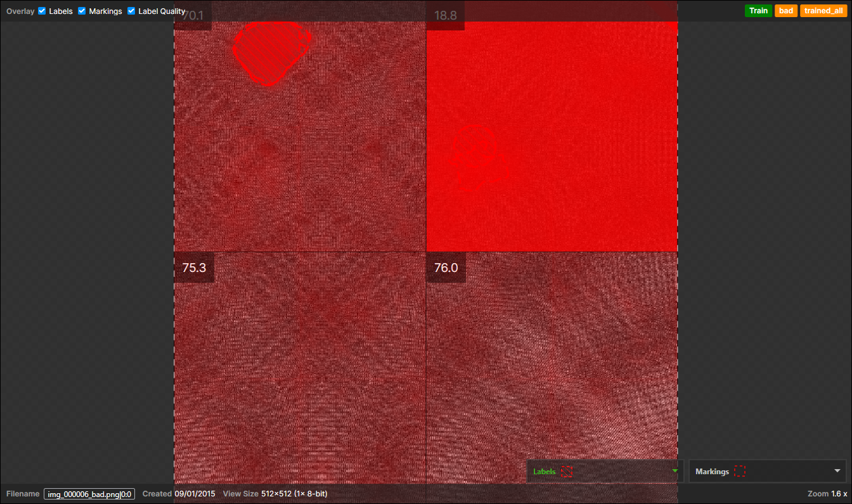Screen dimensions: 852x504
Task: Toggle the Markings overlay checkbox
Action: (82, 11)
